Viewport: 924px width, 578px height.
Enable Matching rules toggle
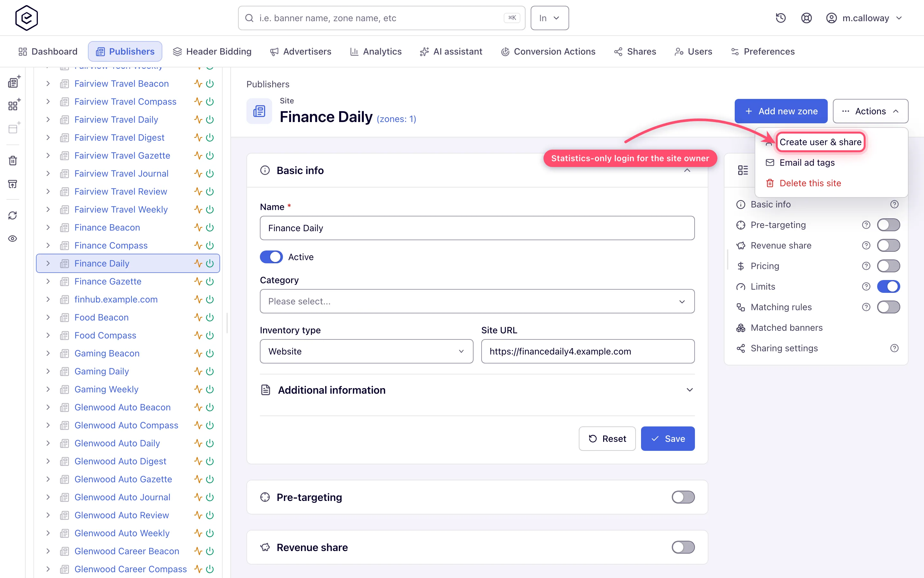pyautogui.click(x=888, y=307)
